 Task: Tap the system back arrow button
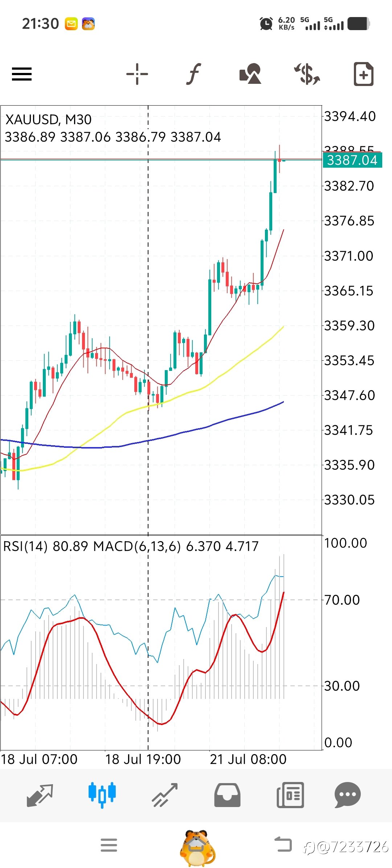coord(283,844)
